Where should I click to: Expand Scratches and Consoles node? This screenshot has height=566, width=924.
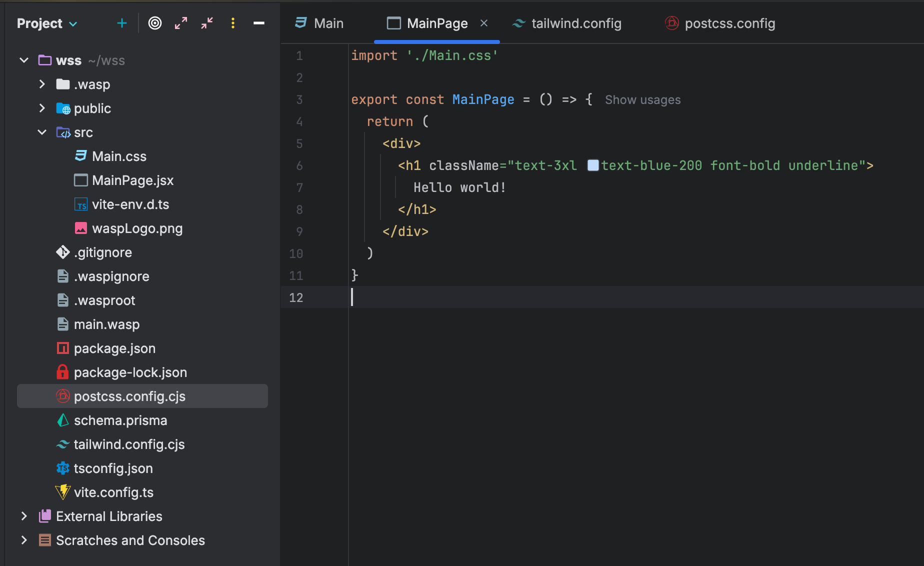point(24,540)
